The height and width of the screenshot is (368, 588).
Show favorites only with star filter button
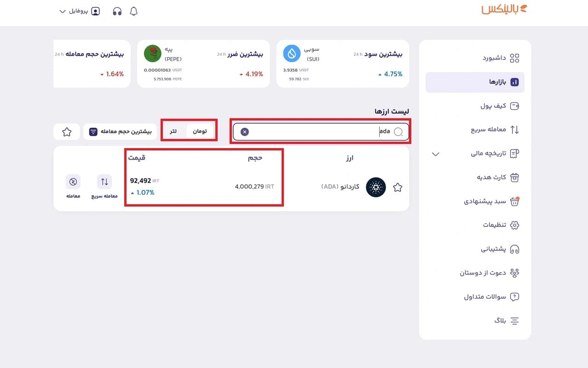click(x=67, y=132)
